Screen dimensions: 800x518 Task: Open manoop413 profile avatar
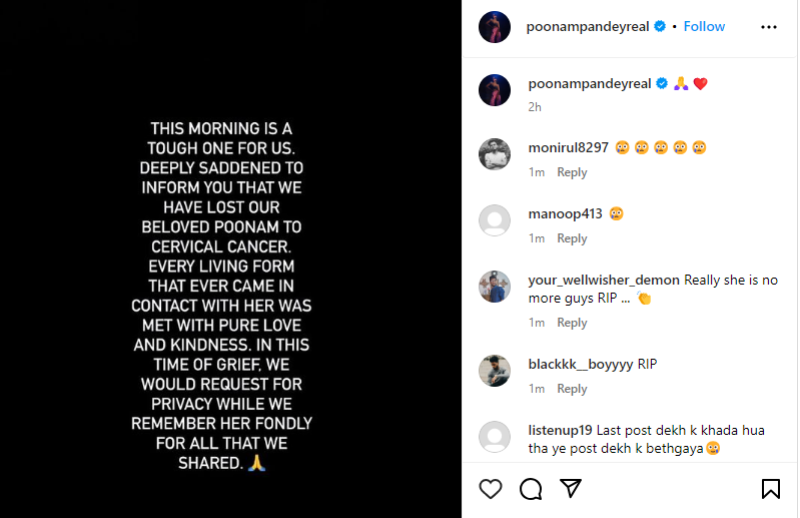pyautogui.click(x=495, y=221)
